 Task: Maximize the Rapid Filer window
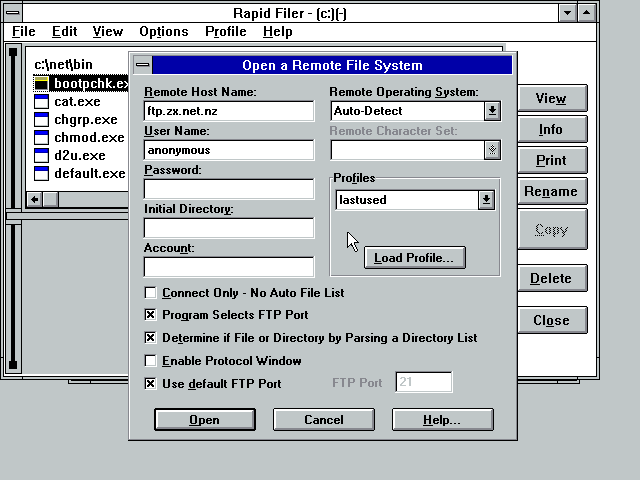coord(587,13)
